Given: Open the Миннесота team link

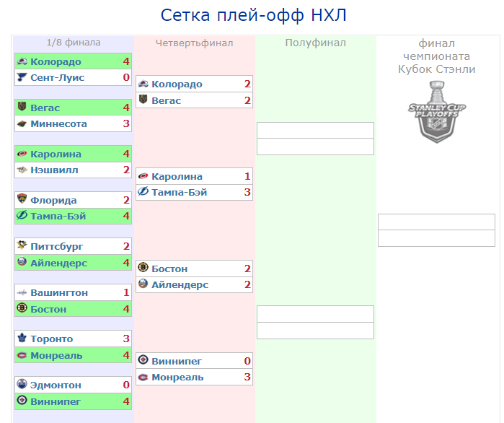Looking at the screenshot, I should click(58, 123).
